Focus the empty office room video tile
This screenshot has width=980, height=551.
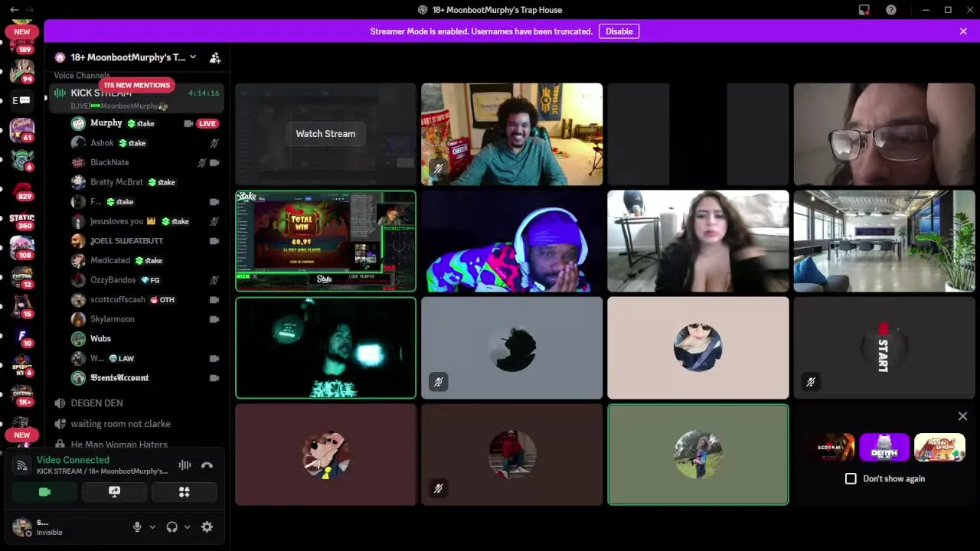pos(884,241)
